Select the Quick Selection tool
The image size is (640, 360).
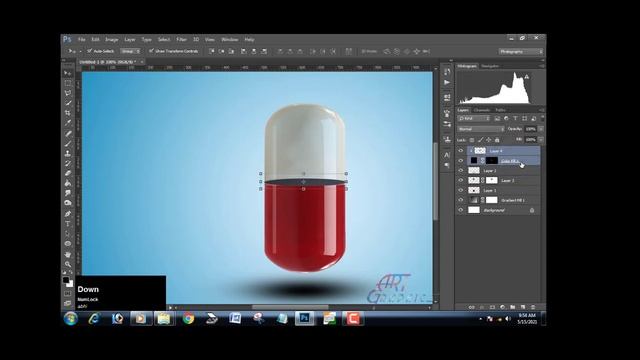point(68,103)
